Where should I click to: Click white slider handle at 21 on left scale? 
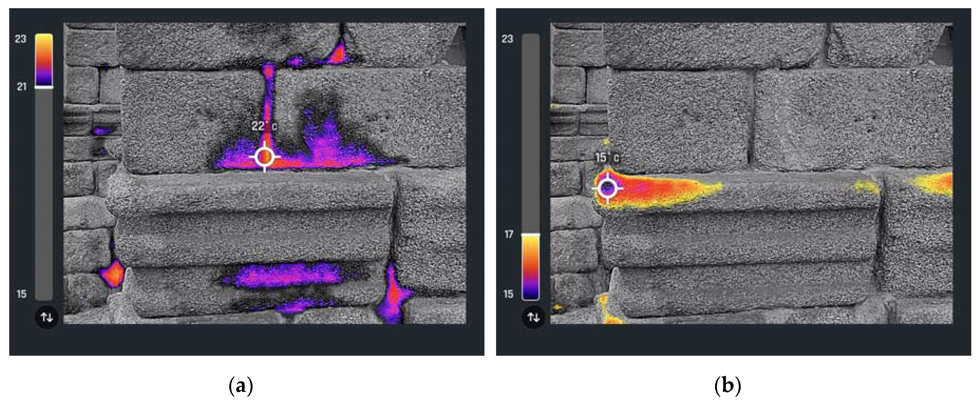44,87
